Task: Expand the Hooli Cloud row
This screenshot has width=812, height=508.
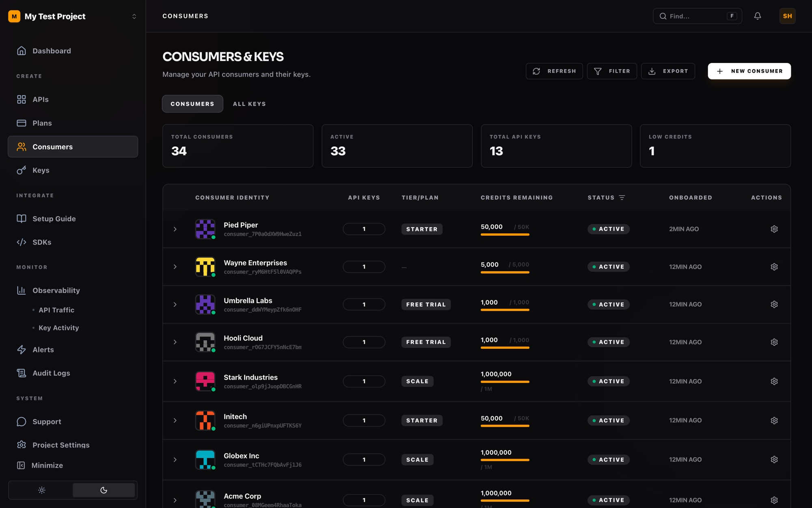Action: [x=175, y=342]
